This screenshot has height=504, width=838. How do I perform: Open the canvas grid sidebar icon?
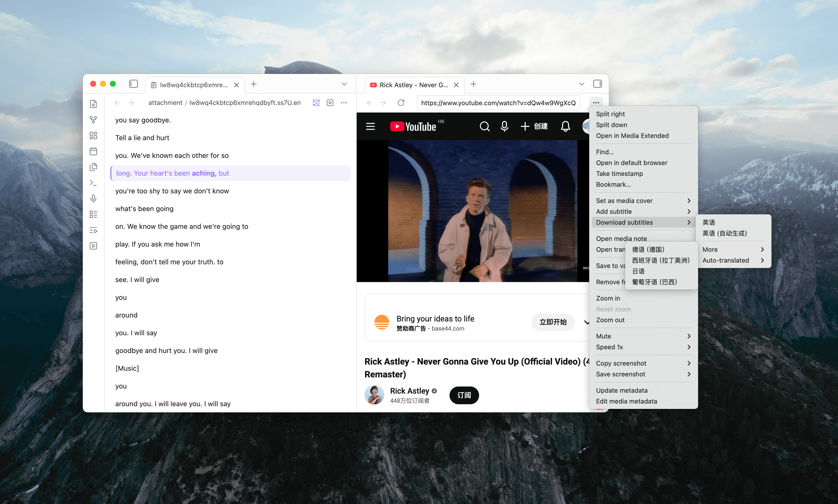point(93,135)
